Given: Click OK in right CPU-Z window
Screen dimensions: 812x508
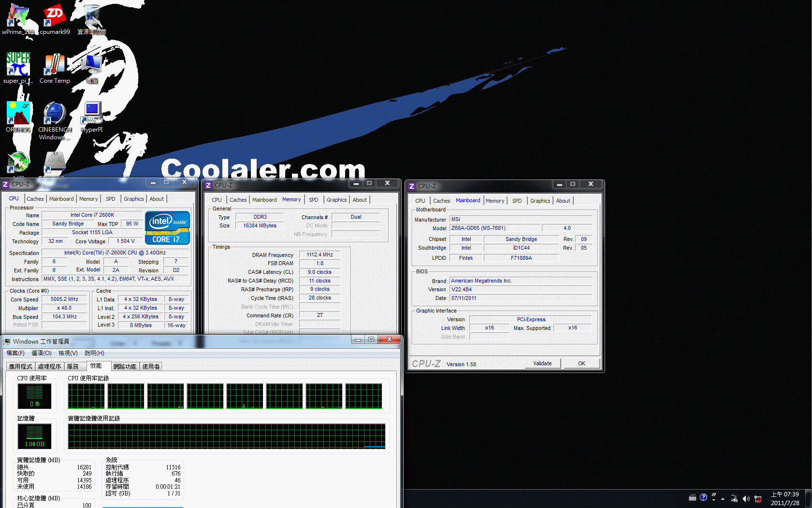Looking at the screenshot, I should 581,363.
